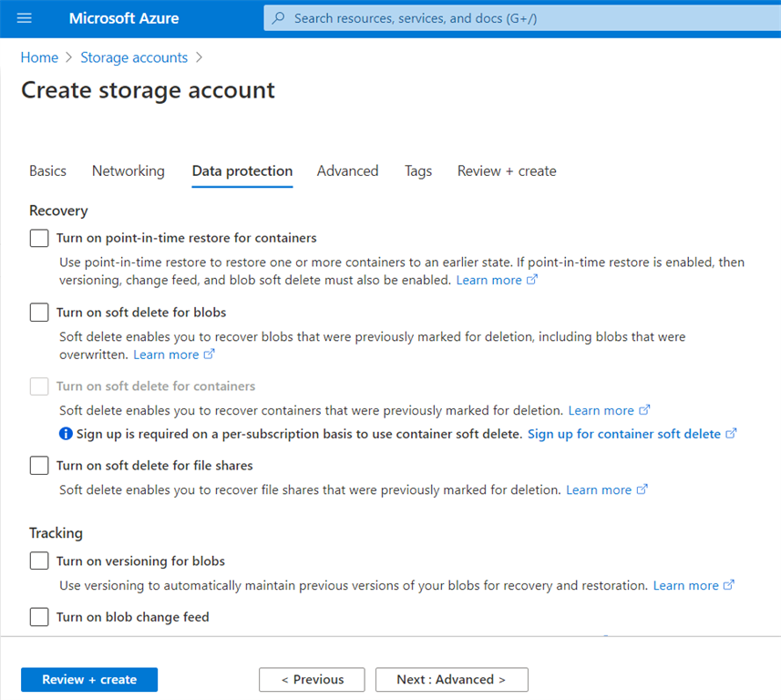This screenshot has height=700, width=781.
Task: Click the "Next : Advanced >" button
Action: [x=450, y=679]
